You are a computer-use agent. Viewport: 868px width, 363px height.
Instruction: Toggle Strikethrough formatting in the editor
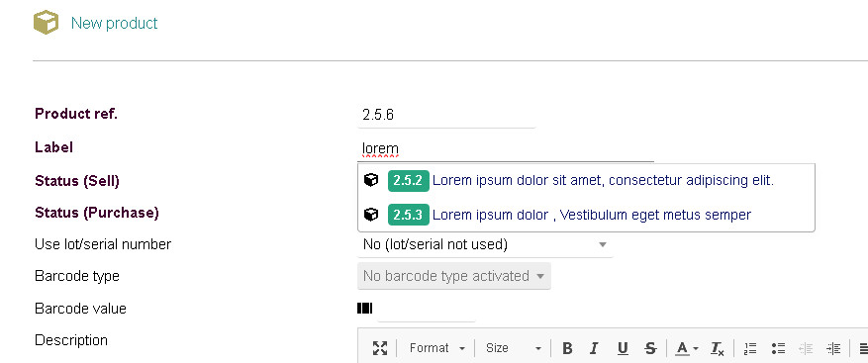coord(650,348)
